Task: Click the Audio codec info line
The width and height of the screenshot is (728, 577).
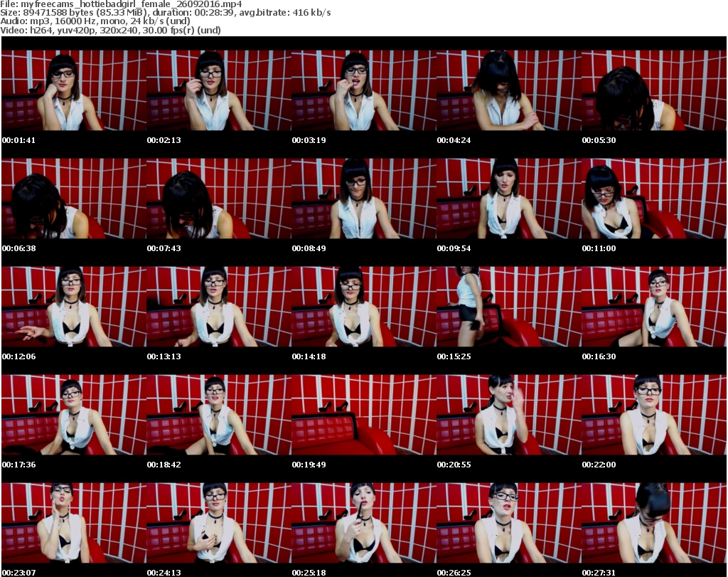Action: point(96,21)
